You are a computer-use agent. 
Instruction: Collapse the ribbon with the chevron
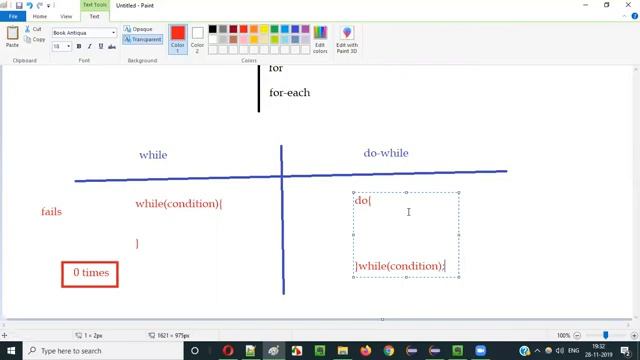[x=624, y=16]
